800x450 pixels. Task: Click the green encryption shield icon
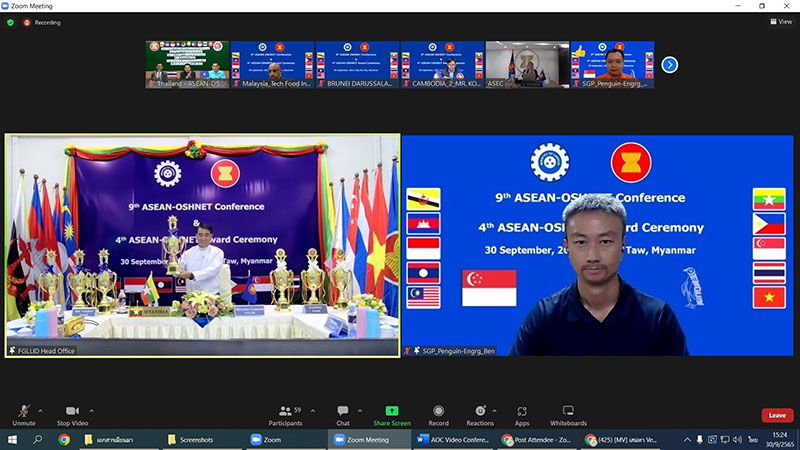(10, 21)
